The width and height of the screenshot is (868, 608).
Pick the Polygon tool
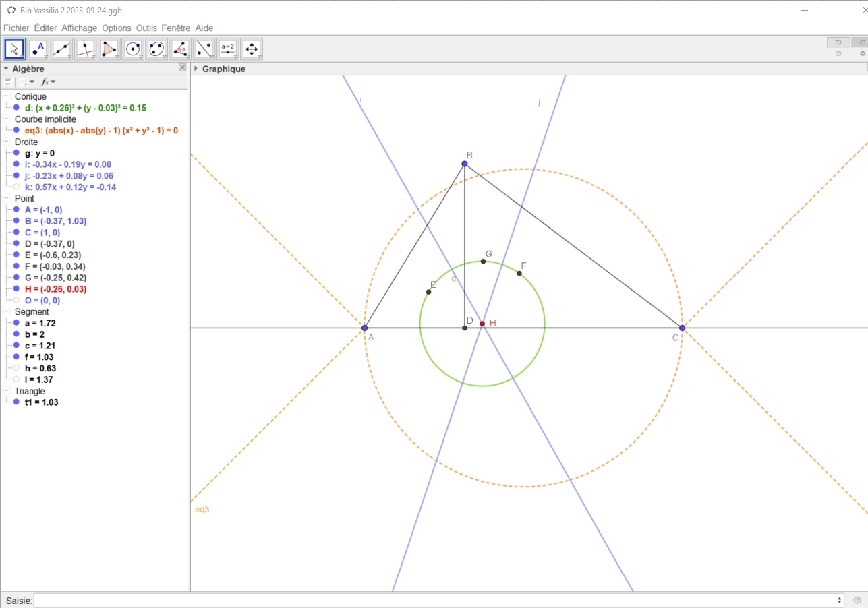(109, 49)
